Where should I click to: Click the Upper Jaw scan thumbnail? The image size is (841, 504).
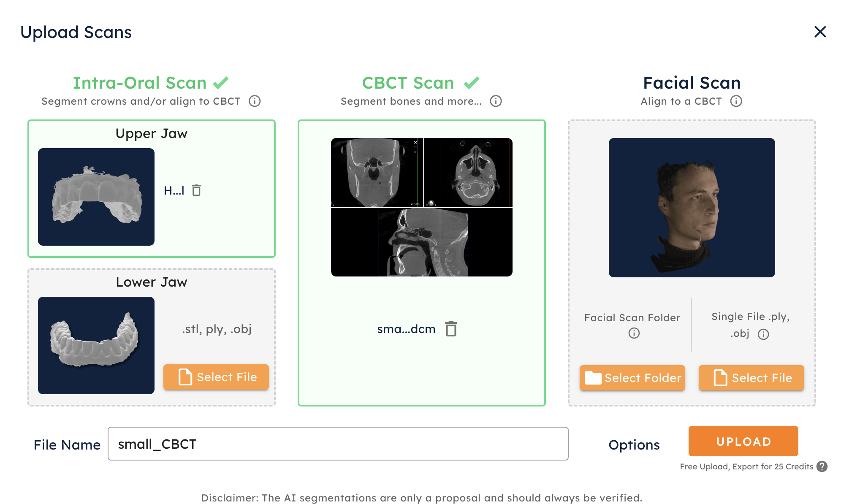tap(96, 197)
